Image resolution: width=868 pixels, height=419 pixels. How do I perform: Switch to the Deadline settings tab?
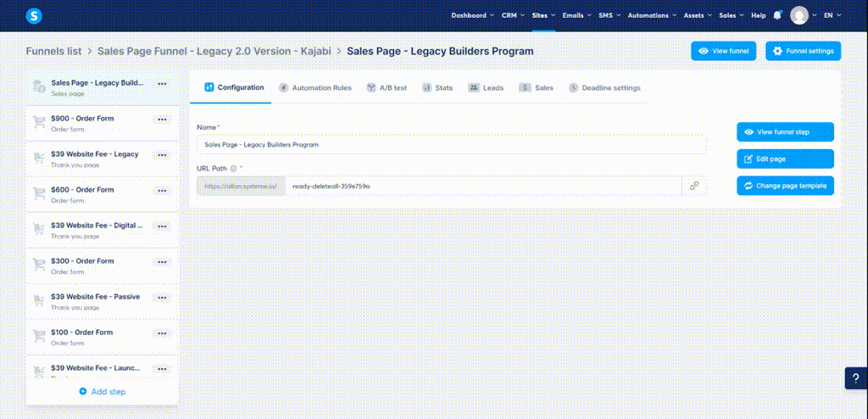click(x=604, y=87)
